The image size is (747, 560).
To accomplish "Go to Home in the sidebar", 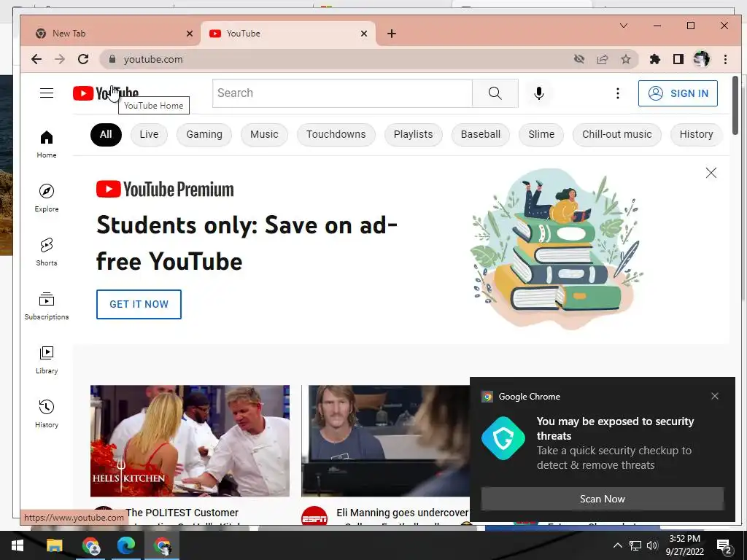I will (x=47, y=144).
